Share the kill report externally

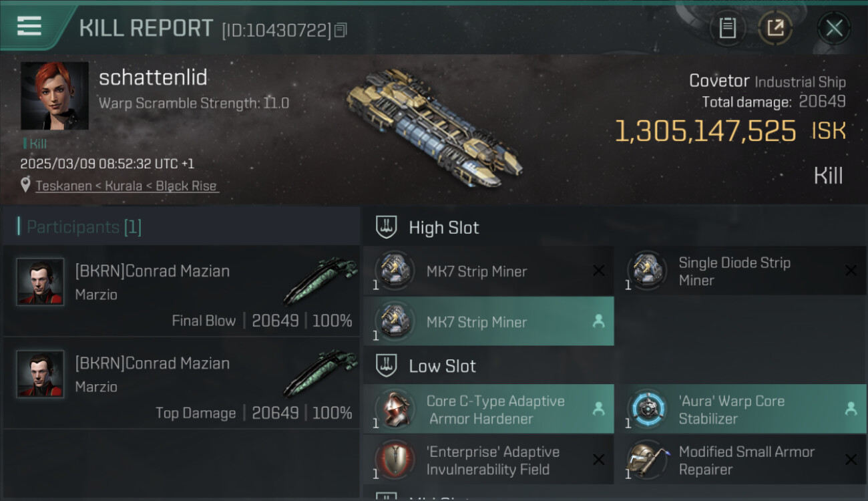point(775,28)
